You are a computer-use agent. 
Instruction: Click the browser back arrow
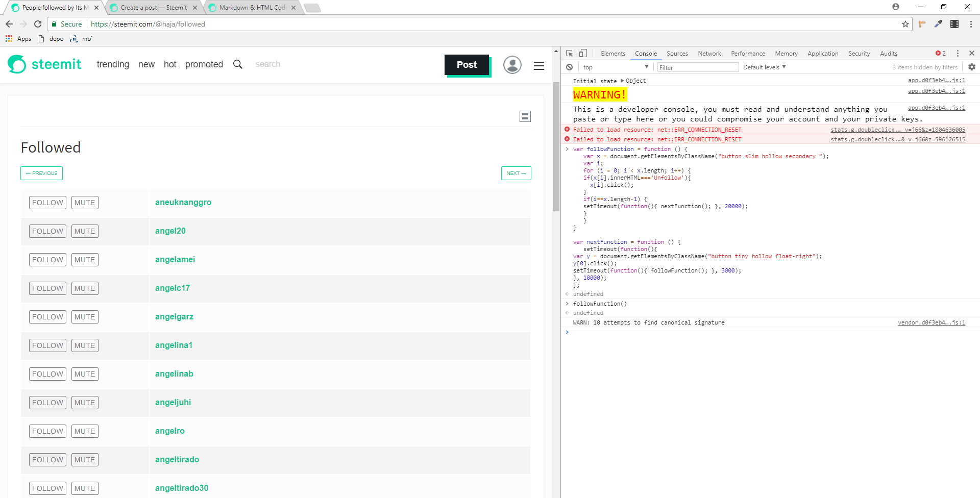[x=9, y=24]
